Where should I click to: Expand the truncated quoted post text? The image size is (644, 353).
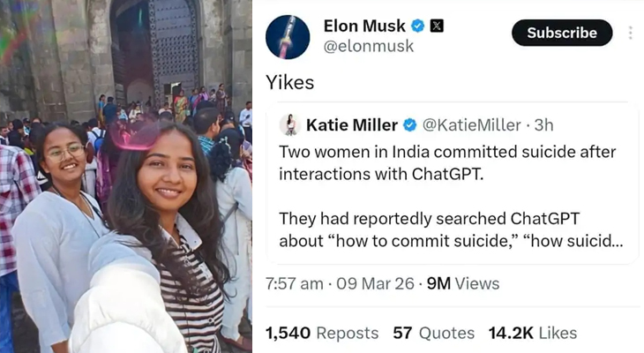tap(609, 240)
